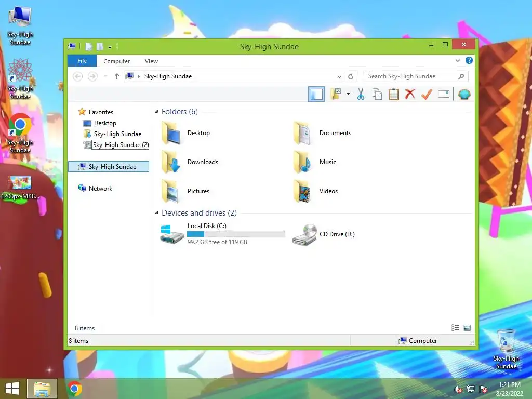Toggle the navigation pane layout button

[x=316, y=95]
